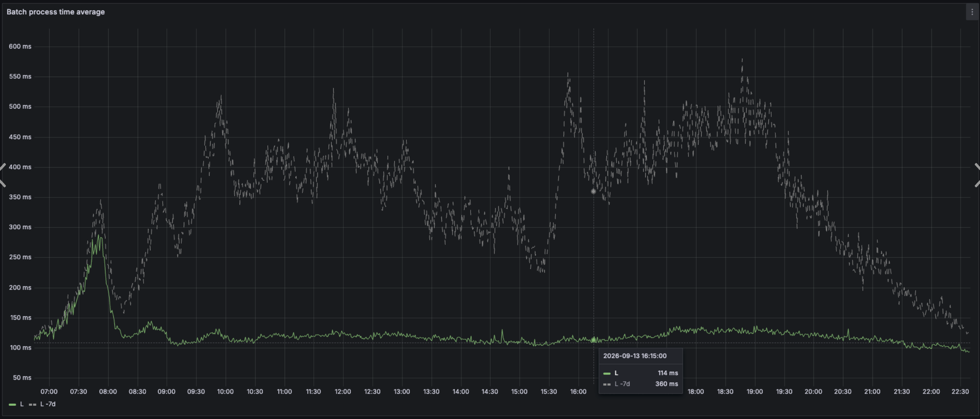The width and height of the screenshot is (980, 419).
Task: Click the tooltip value 360 ms
Action: [667, 384]
